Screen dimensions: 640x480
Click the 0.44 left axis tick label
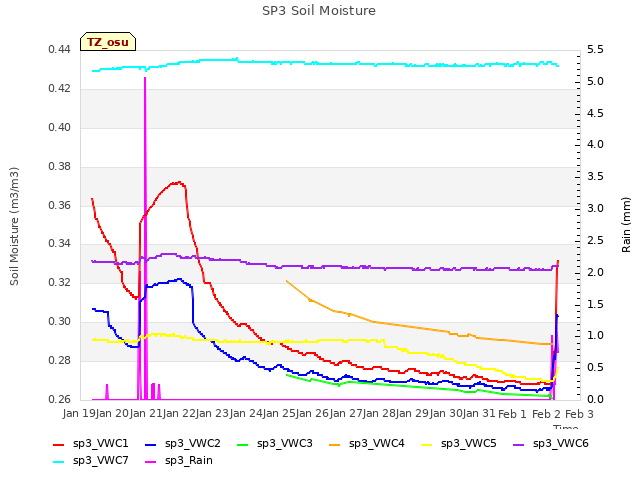pyautogui.click(x=59, y=49)
